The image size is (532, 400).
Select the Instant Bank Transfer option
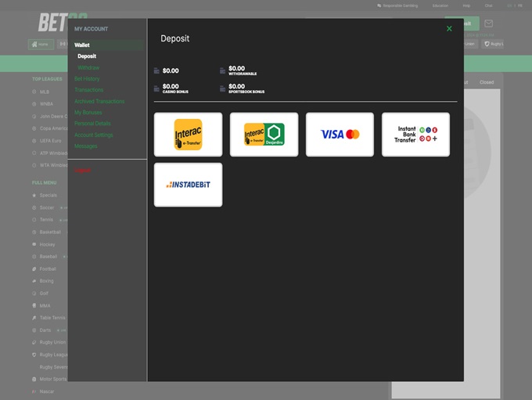[x=415, y=135]
